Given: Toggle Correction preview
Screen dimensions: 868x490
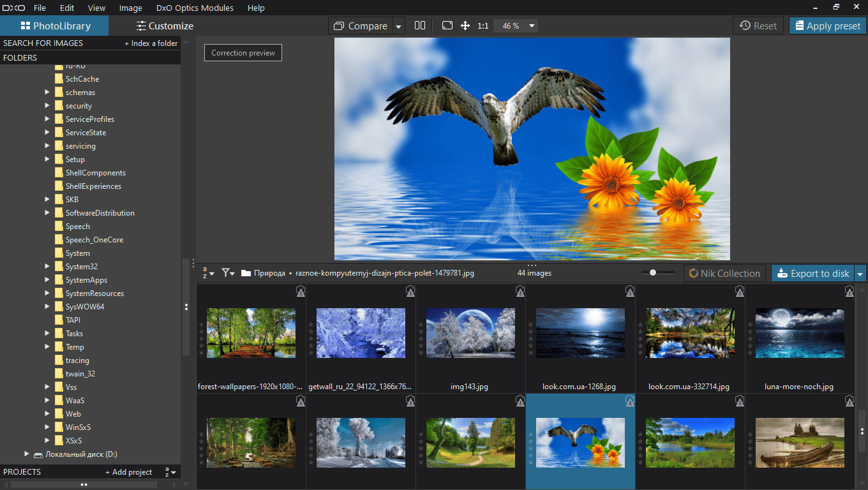Looking at the screenshot, I should click(243, 53).
